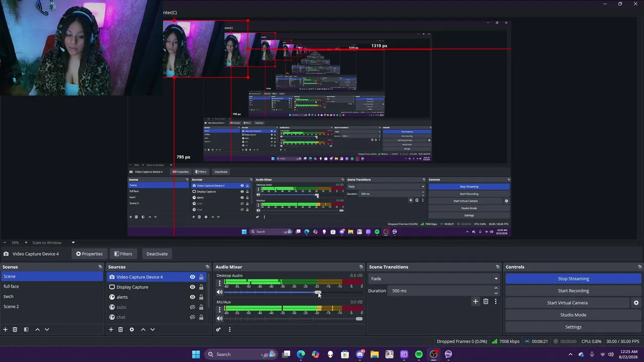Remove selected scene using Scenes trash icon

click(x=15, y=329)
